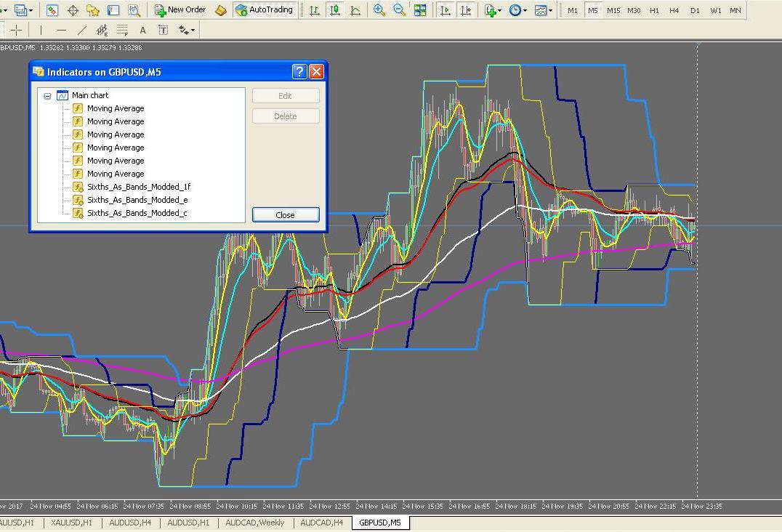Image resolution: width=782 pixels, height=532 pixels.
Task: Toggle chart auto scroll icon
Action: pos(446,10)
